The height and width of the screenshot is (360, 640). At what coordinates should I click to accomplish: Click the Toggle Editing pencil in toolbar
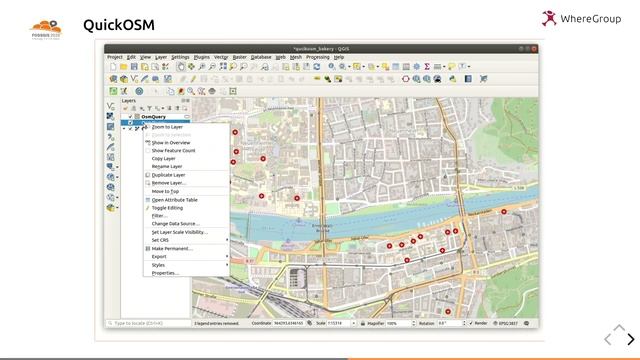point(193,79)
